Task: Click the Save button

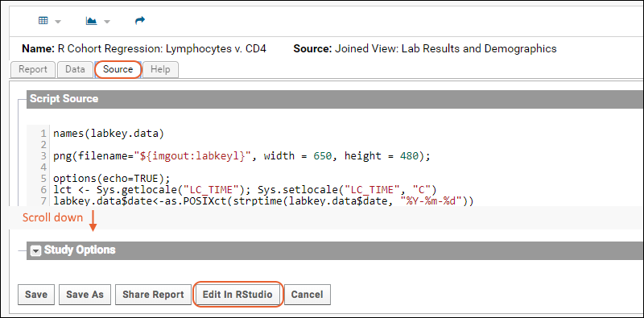Action: (36, 294)
